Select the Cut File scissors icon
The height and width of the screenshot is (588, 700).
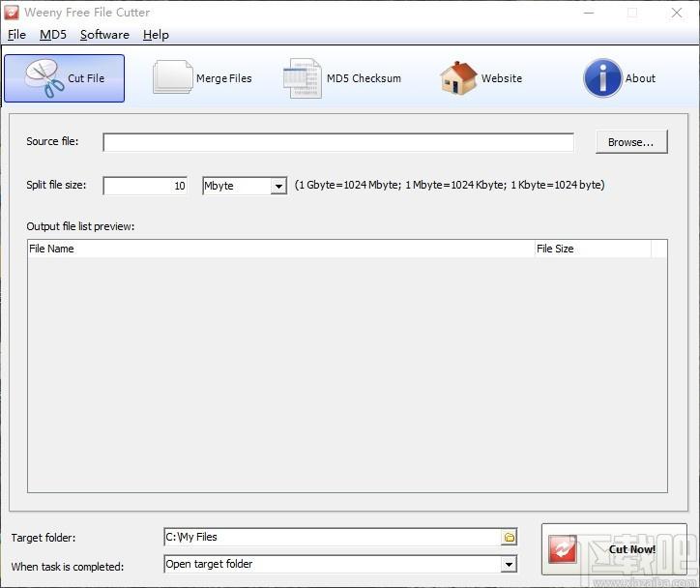pos(44,78)
